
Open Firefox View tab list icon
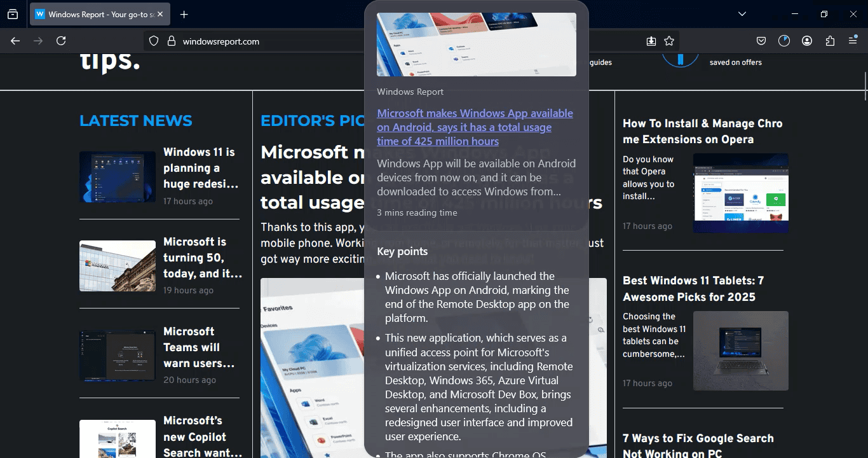click(x=13, y=14)
